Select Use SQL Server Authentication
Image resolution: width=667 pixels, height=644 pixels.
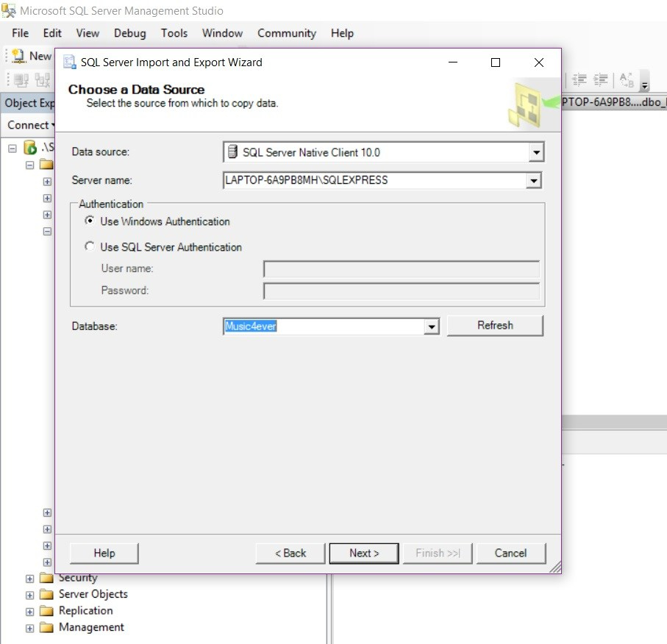tap(90, 247)
